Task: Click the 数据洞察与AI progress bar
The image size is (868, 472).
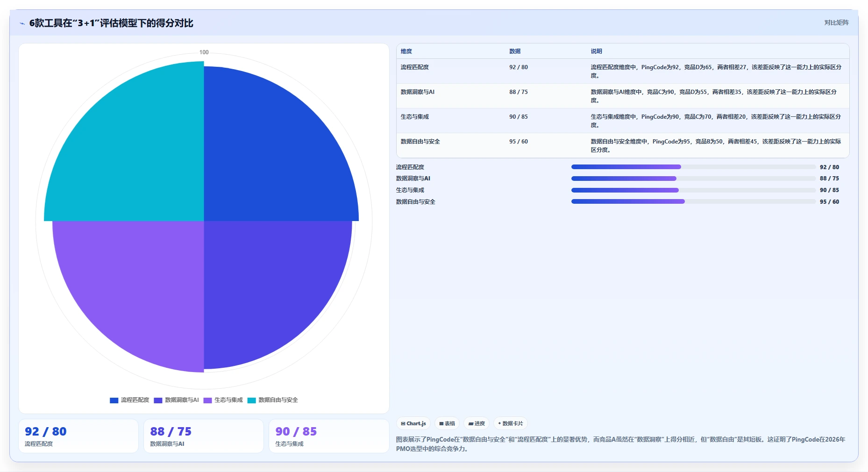Action: click(694, 179)
